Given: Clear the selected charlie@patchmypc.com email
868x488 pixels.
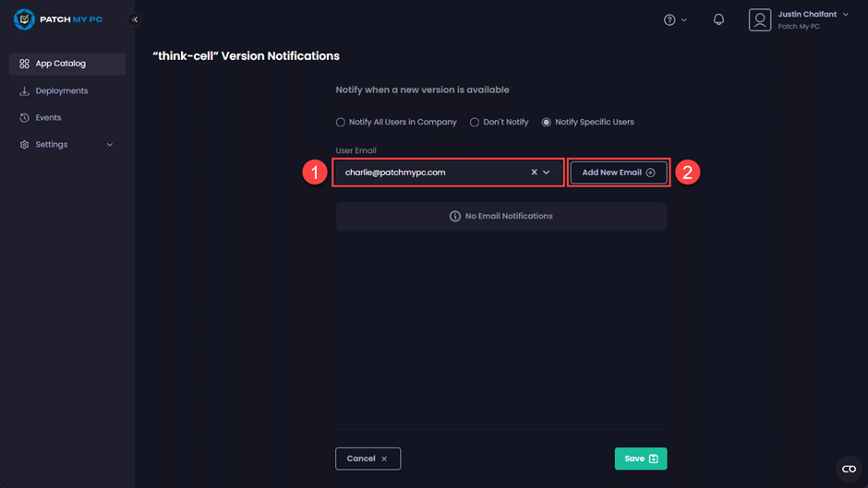Looking at the screenshot, I should [x=534, y=173].
